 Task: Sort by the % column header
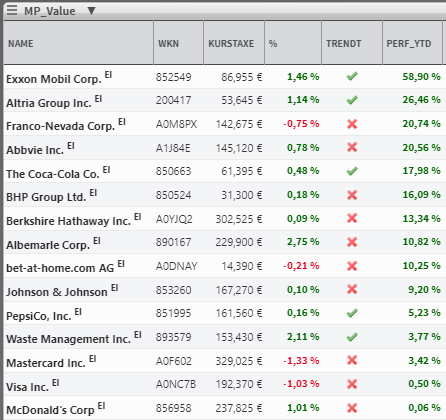coord(293,43)
